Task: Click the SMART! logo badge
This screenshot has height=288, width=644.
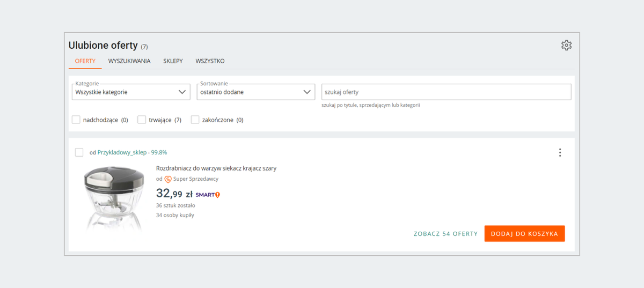Action: click(x=208, y=195)
